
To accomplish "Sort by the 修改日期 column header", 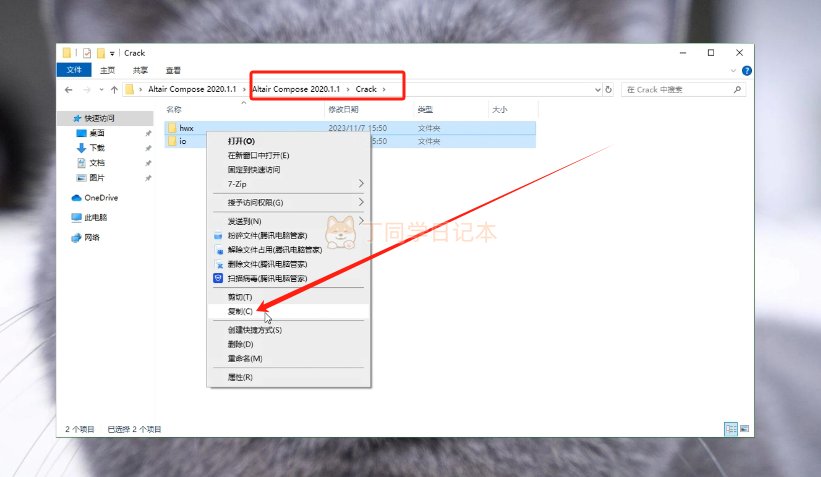I will point(343,109).
